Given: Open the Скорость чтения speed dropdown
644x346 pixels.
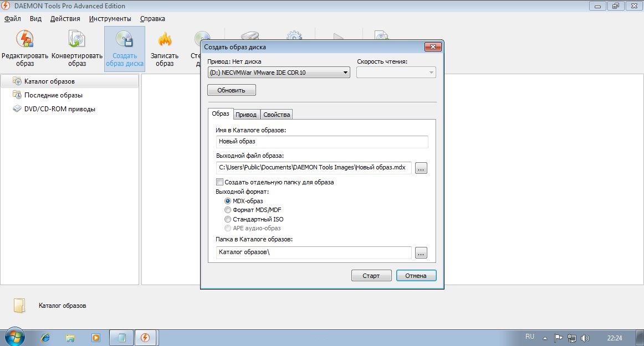Looking at the screenshot, I should pyautogui.click(x=396, y=73).
